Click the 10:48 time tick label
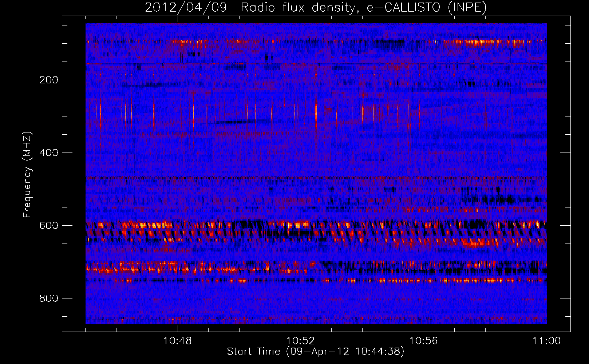 (178, 341)
